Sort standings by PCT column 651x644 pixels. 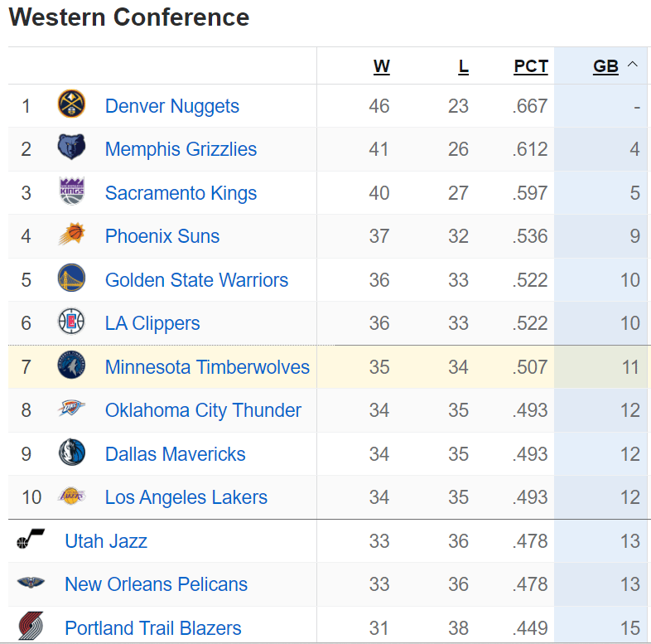pos(530,66)
